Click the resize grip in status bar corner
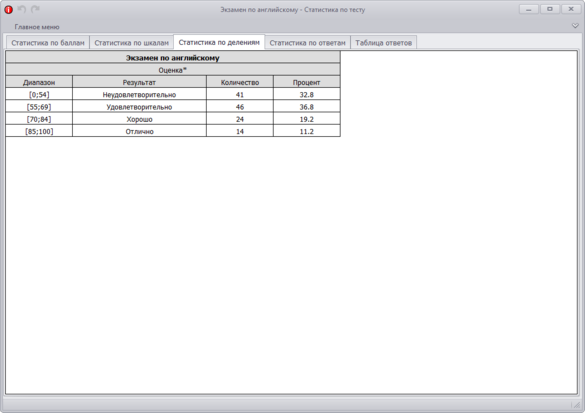The image size is (585, 413). (576, 404)
